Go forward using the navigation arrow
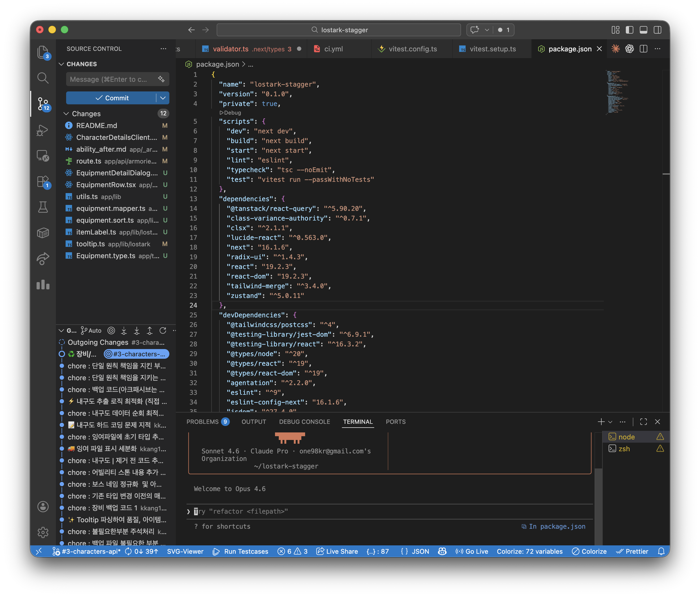The width and height of the screenshot is (700, 597). click(205, 30)
